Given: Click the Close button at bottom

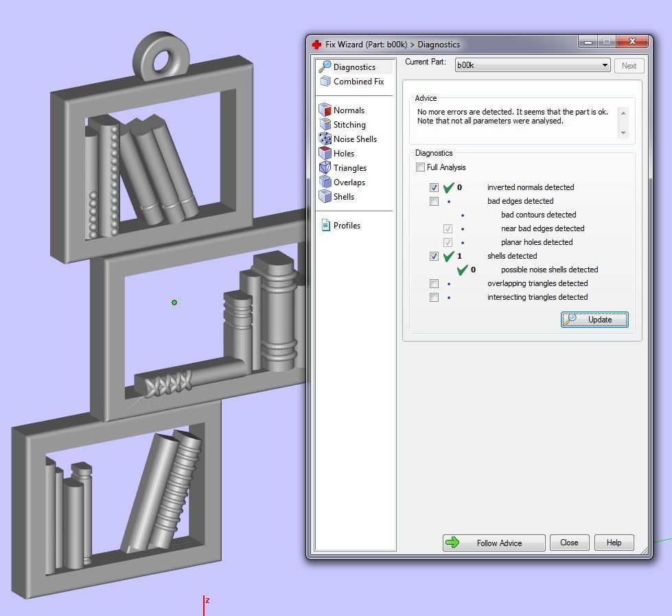Looking at the screenshot, I should click(x=569, y=543).
